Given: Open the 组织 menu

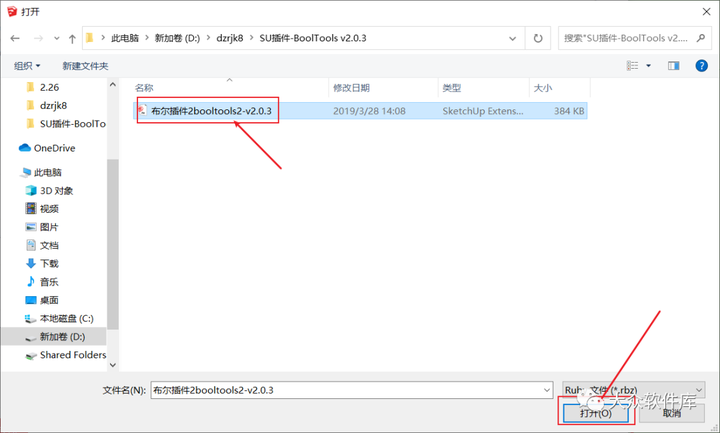Looking at the screenshot, I should [x=27, y=66].
